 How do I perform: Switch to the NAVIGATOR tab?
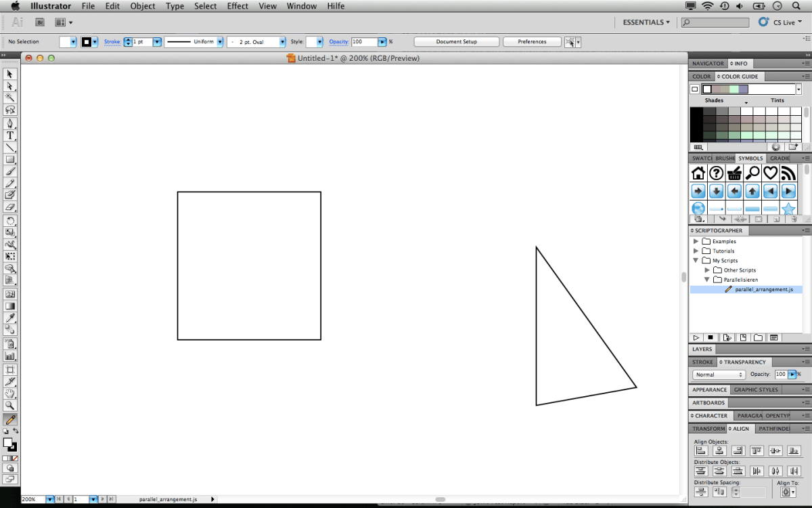pyautogui.click(x=708, y=64)
